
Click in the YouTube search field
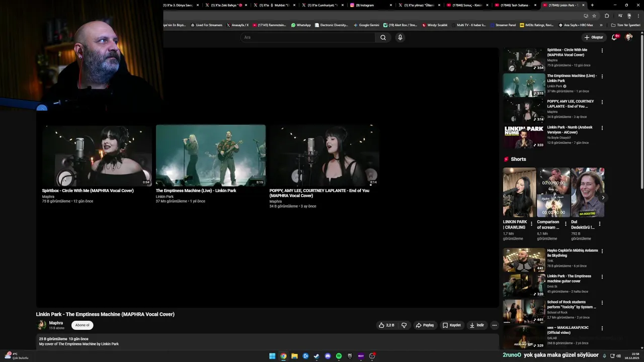(x=307, y=37)
